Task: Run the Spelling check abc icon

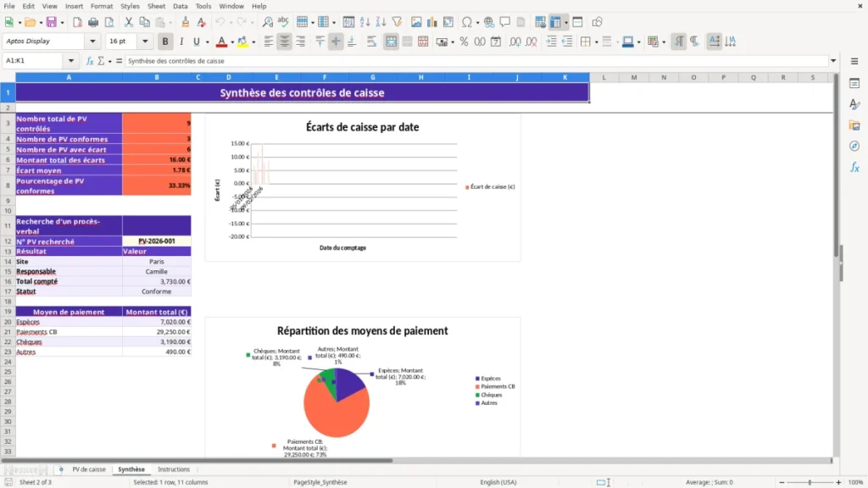Action: (283, 22)
